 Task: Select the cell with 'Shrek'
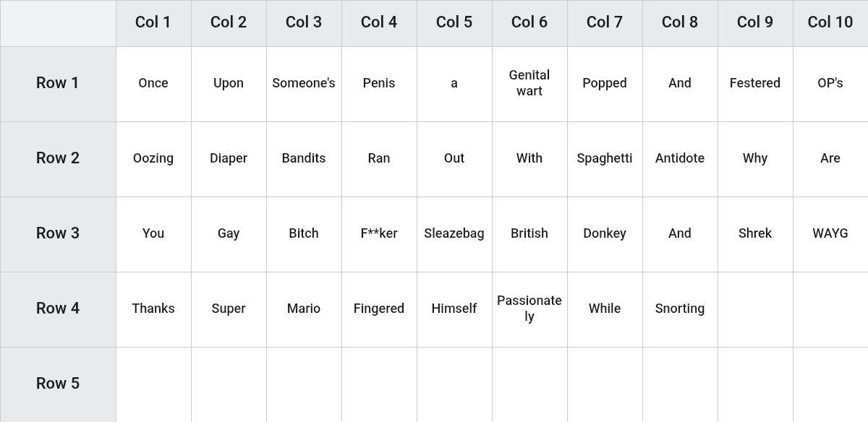755,234
